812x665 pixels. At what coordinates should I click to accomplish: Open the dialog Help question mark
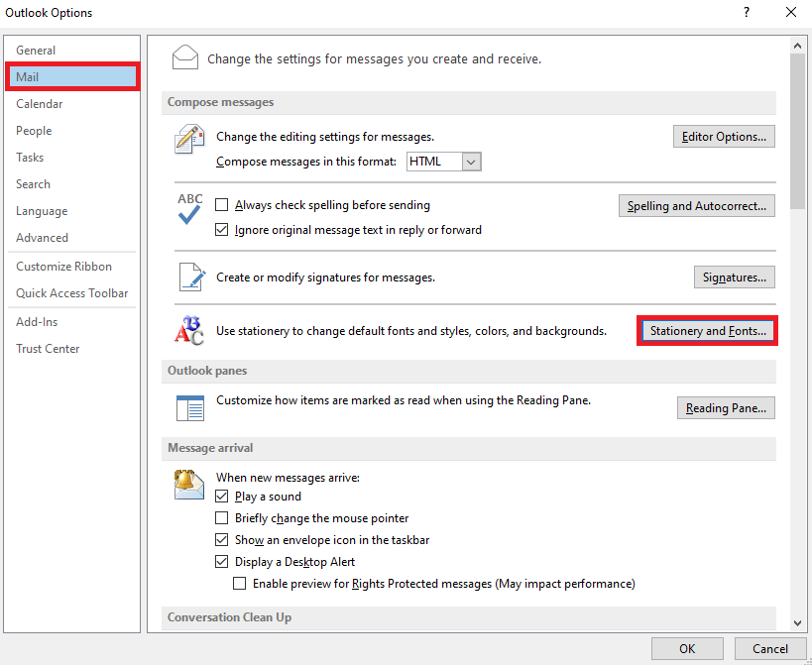(x=746, y=12)
